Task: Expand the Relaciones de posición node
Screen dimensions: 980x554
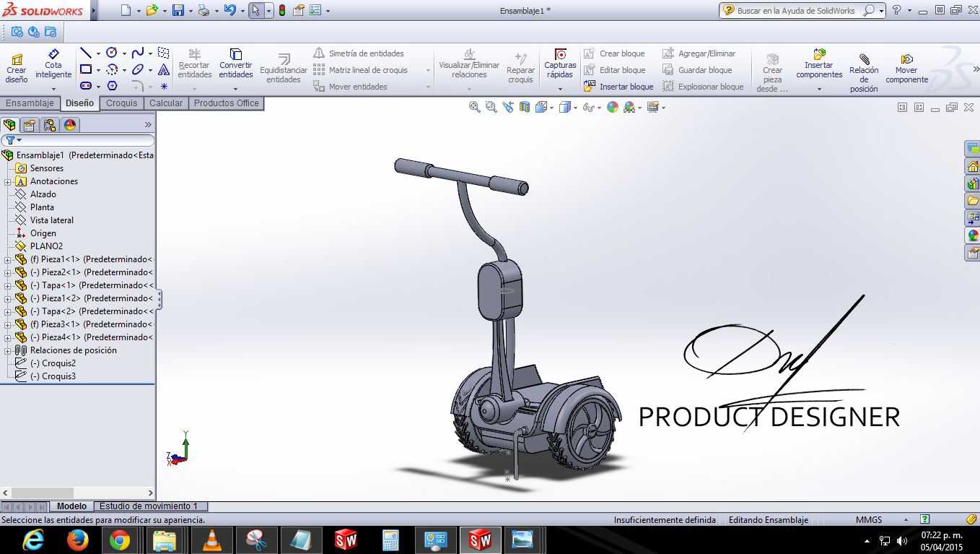Action: tap(7, 350)
